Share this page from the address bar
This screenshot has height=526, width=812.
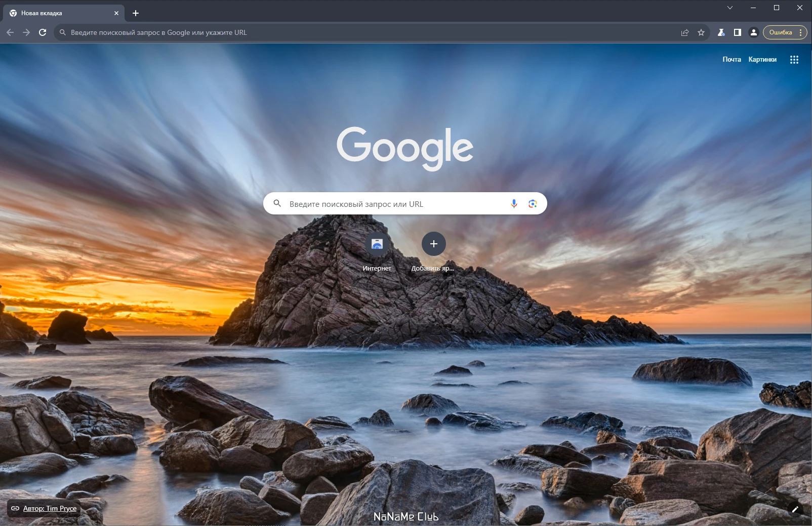point(685,32)
